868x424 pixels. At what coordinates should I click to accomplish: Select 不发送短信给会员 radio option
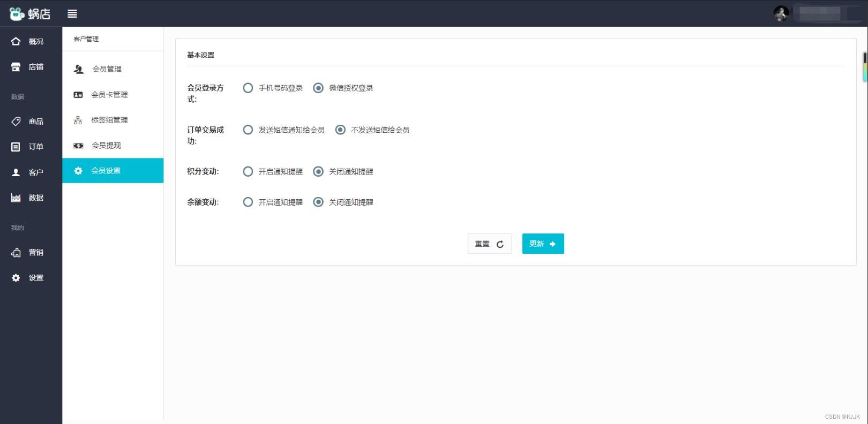340,130
